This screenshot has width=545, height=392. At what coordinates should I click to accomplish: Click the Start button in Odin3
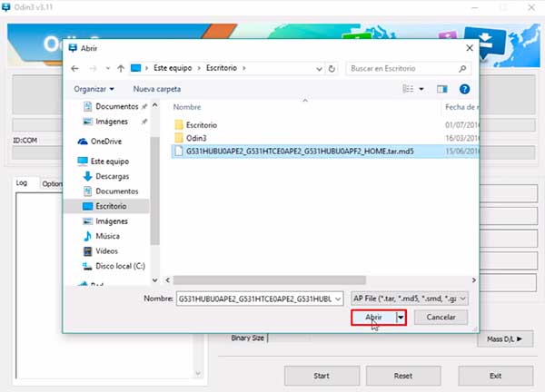tap(322, 376)
